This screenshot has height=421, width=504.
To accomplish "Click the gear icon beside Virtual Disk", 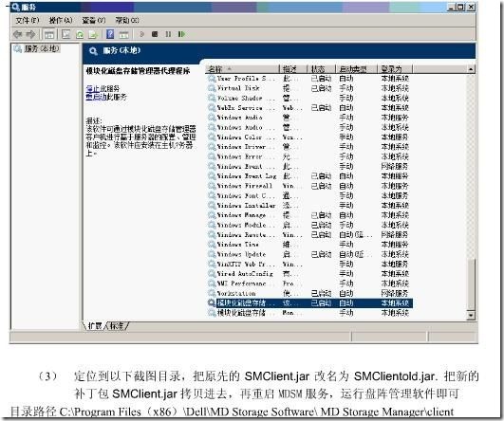I will 212,88.
